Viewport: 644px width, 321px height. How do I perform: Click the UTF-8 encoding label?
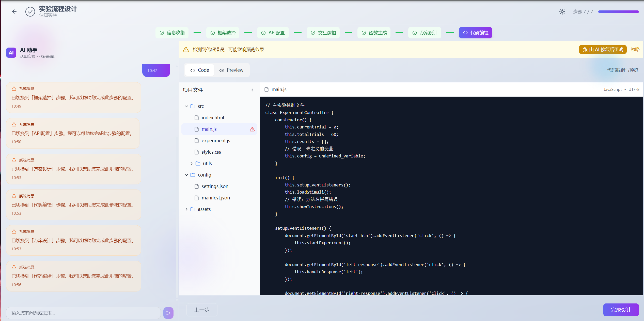[634, 89]
